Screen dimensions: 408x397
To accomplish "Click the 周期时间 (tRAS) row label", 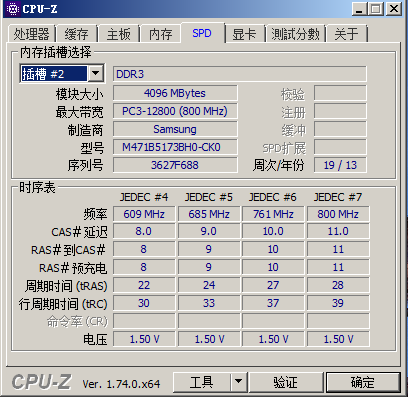I will point(66,286).
